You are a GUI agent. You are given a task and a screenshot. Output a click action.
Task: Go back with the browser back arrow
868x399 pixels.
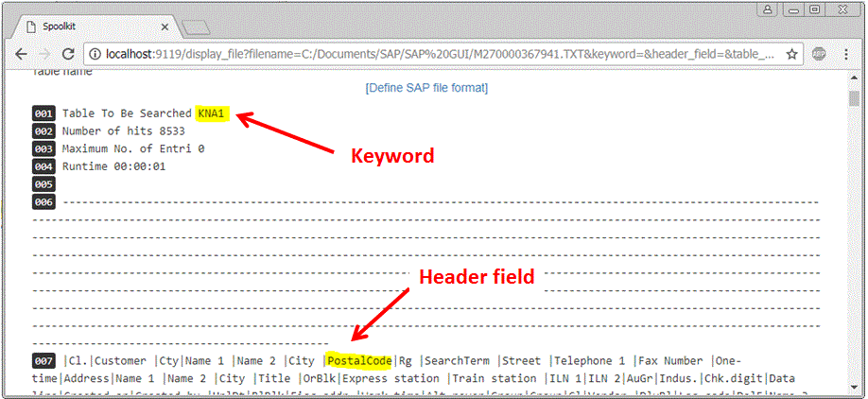(21, 54)
